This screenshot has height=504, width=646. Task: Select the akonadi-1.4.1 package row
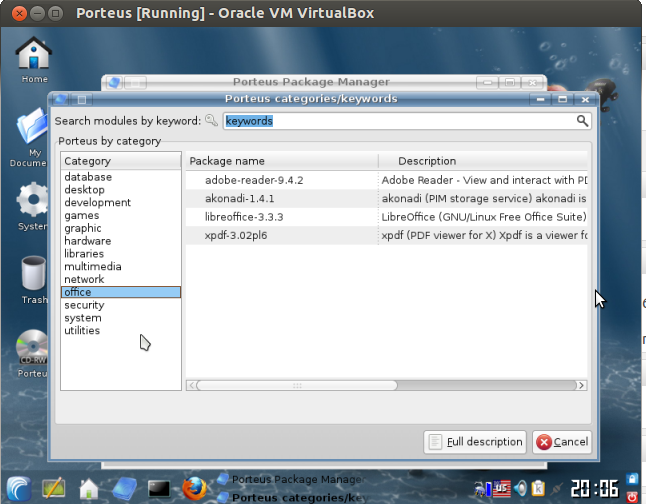[x=386, y=199]
